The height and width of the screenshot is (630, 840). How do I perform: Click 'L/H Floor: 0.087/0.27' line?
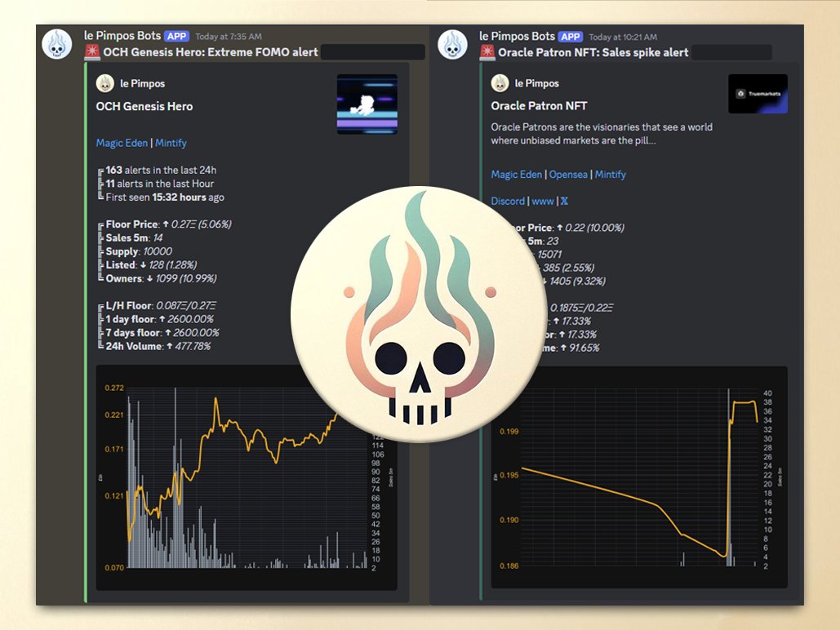point(161,306)
